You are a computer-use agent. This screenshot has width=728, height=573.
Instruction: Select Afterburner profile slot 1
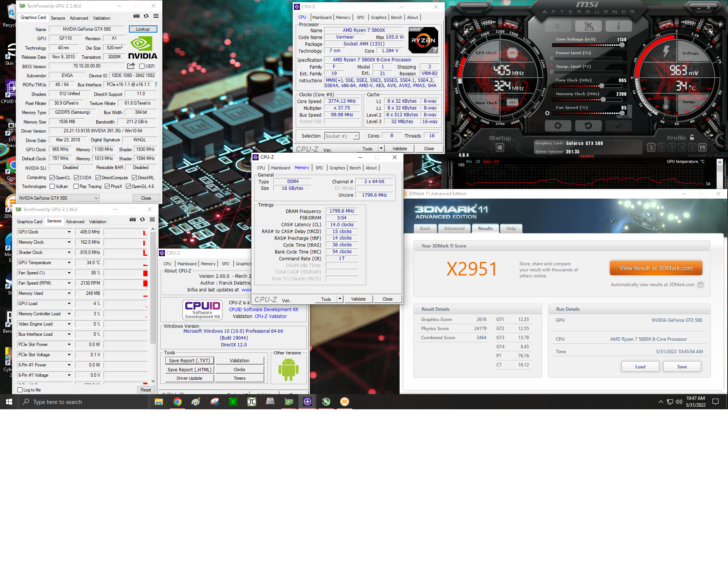(651, 147)
